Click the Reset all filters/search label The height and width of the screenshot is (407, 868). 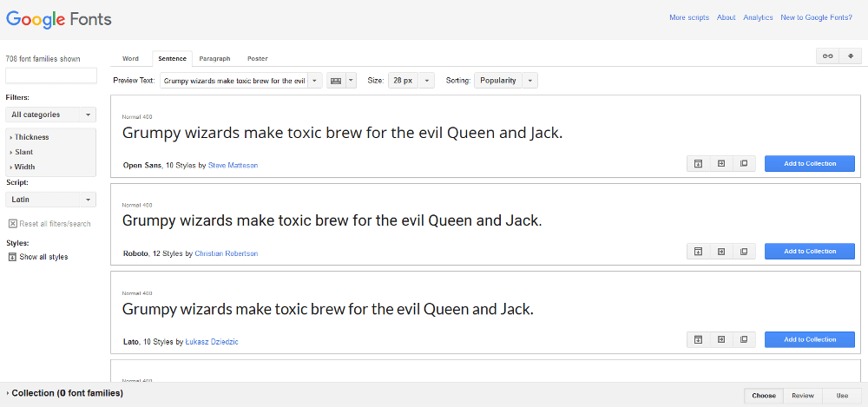pyautogui.click(x=55, y=224)
